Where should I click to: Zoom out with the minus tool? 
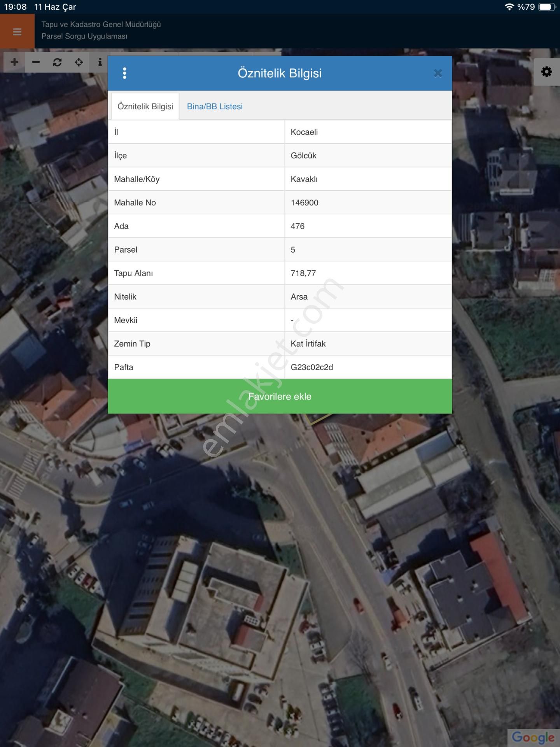pos(36,62)
